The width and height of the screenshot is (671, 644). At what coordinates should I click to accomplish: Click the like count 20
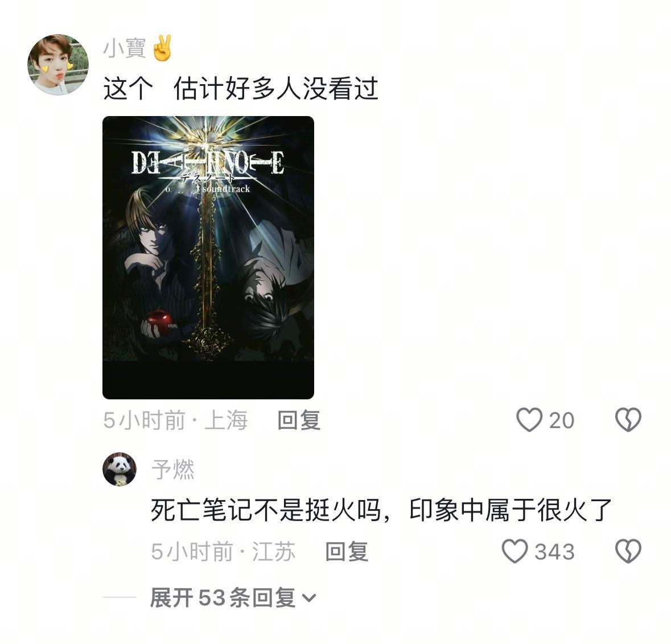point(562,420)
